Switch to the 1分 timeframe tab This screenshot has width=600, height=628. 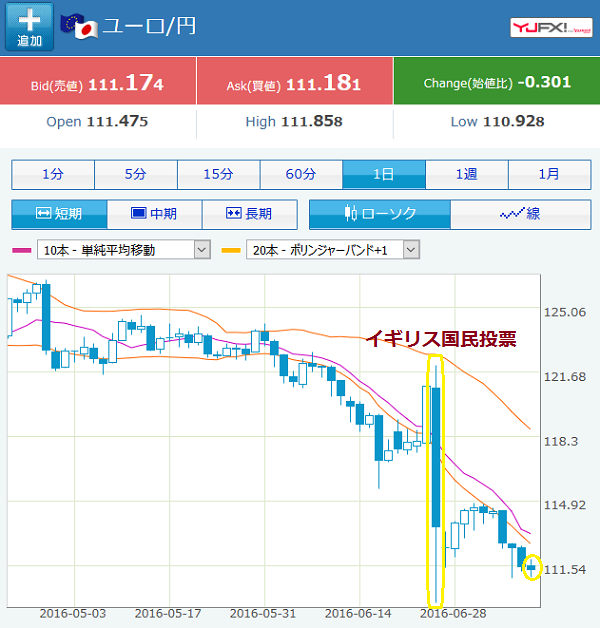click(53, 174)
